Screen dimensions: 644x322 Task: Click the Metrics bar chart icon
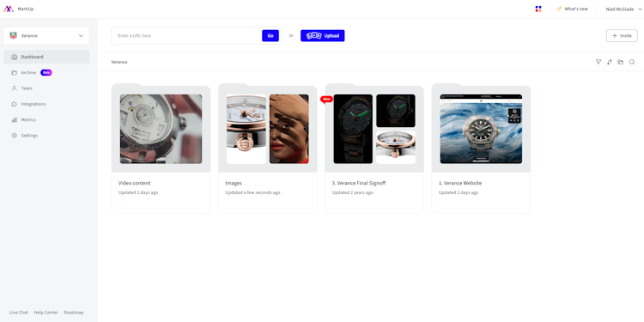(15, 120)
